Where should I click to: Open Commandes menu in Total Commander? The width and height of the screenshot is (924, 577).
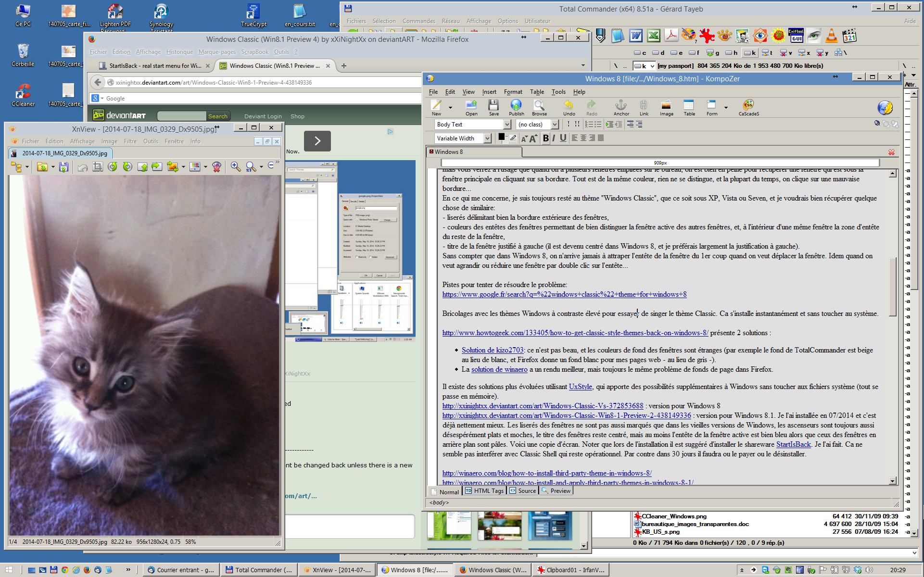click(418, 21)
